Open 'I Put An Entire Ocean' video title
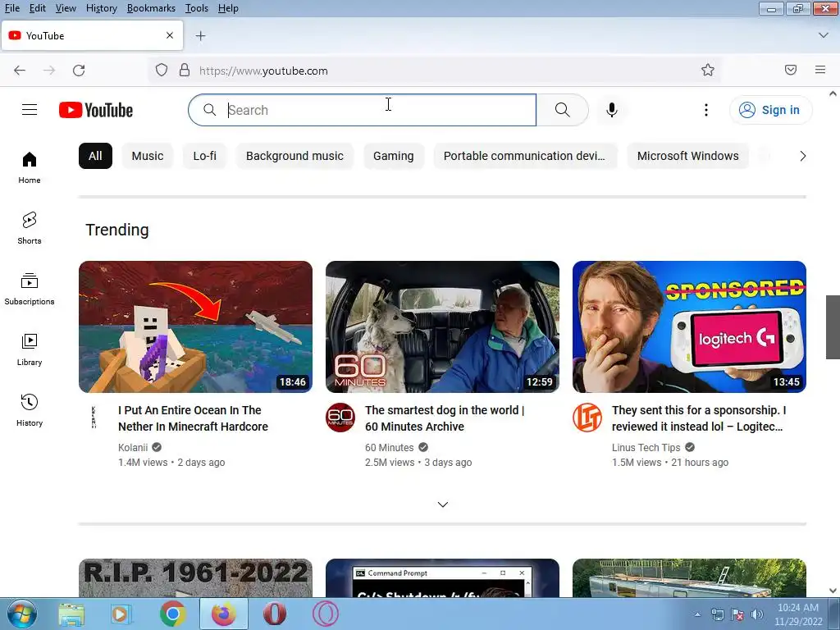Screen dimensions: 840x630 point(193,418)
